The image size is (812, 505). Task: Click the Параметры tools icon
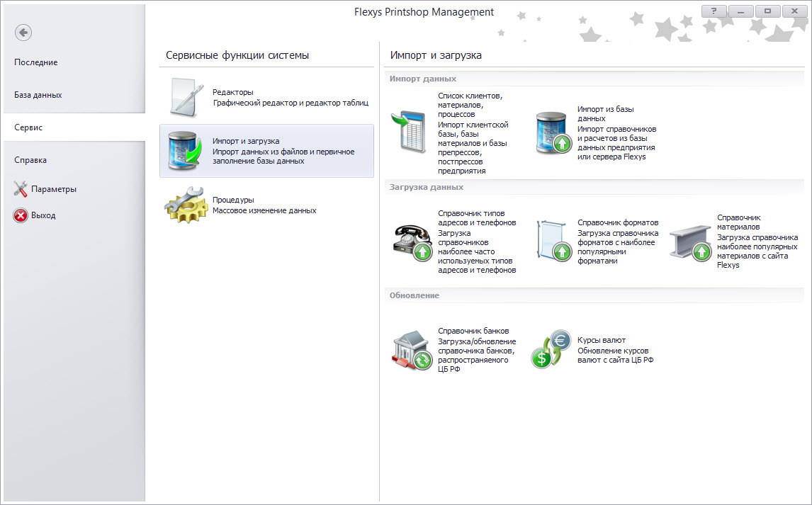click(21, 189)
